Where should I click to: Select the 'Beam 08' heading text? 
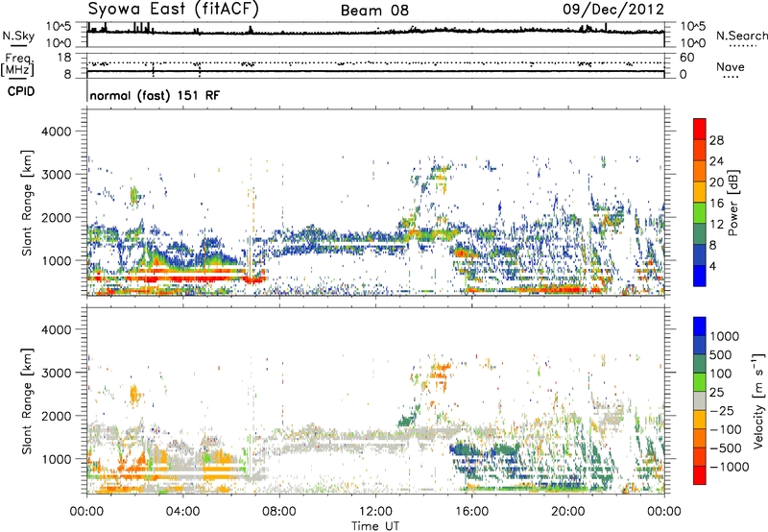tap(374, 11)
